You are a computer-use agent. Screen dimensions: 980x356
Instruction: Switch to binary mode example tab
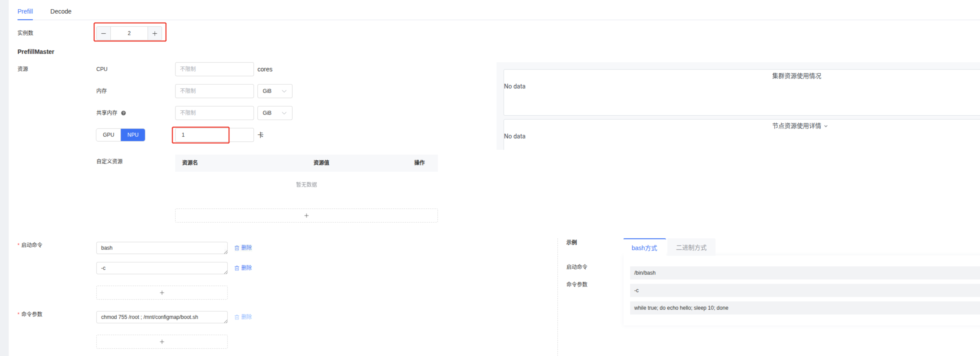point(691,248)
